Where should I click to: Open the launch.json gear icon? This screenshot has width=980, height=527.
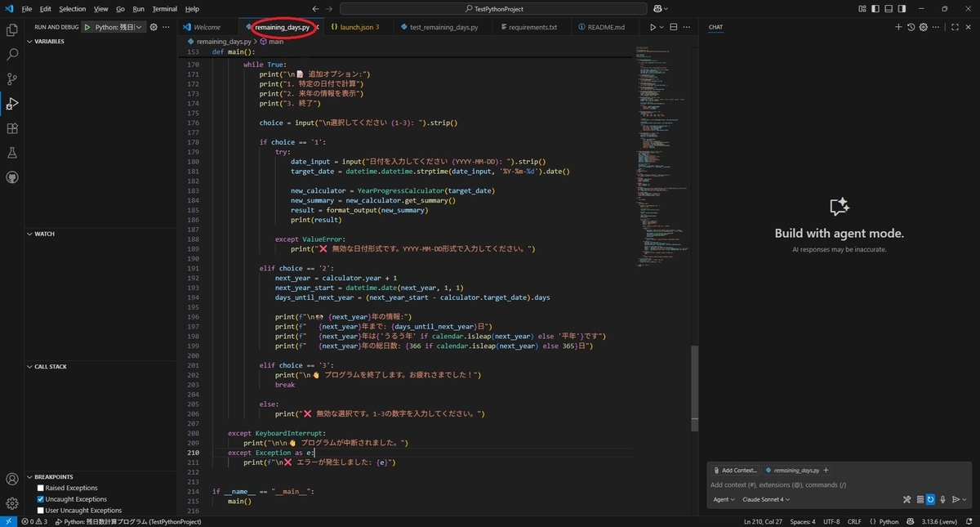(x=154, y=27)
